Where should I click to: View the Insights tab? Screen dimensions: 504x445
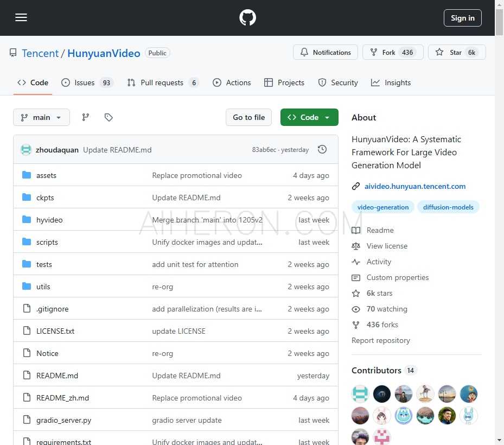(391, 82)
